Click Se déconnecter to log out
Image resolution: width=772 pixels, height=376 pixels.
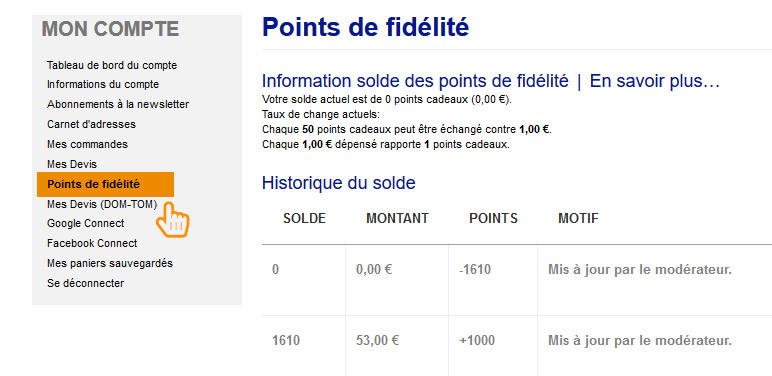pos(86,283)
